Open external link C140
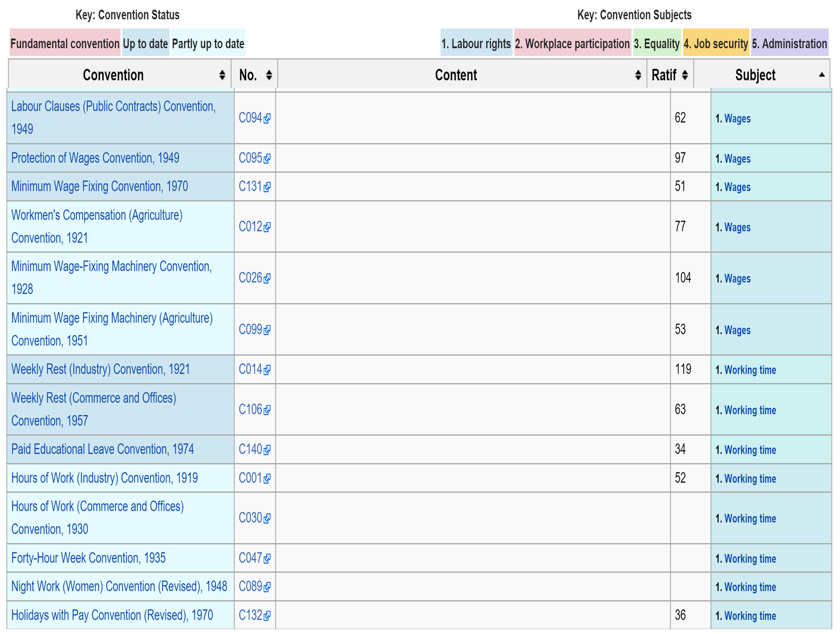 tap(254, 449)
